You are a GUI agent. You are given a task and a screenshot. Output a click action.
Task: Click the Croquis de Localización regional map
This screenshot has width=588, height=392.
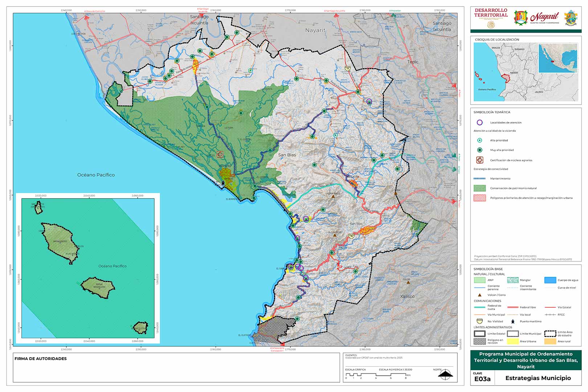(526, 72)
